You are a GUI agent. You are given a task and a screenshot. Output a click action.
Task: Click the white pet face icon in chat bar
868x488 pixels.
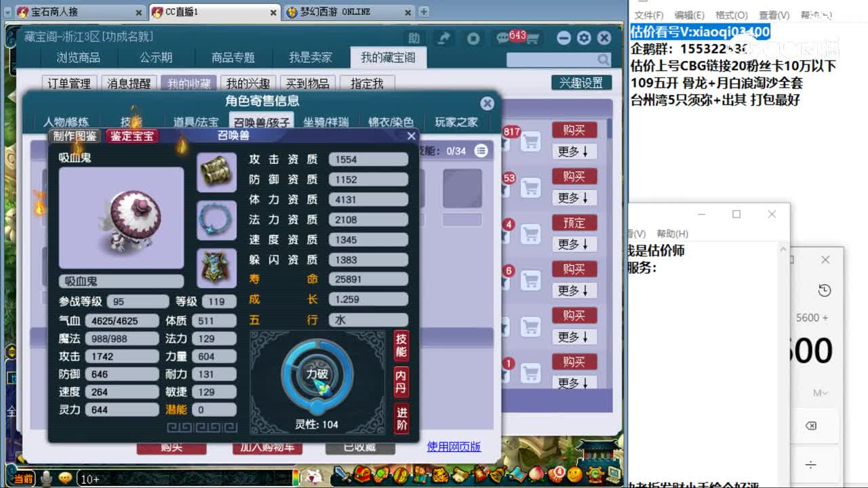(x=314, y=477)
